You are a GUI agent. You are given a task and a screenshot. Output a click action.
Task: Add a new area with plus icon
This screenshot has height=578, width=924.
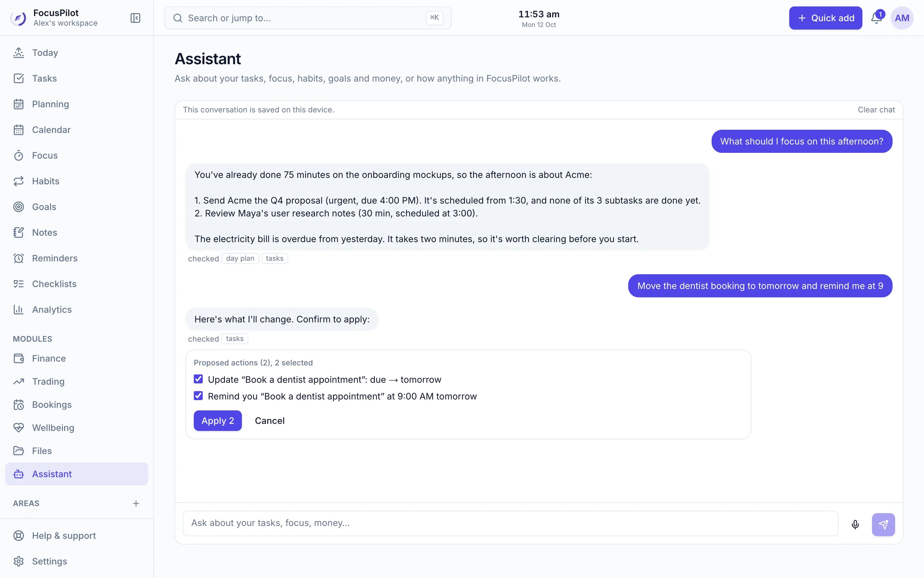tap(136, 504)
